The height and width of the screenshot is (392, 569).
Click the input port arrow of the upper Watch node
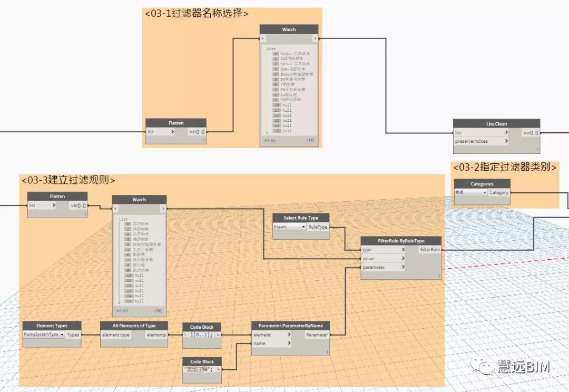click(263, 38)
